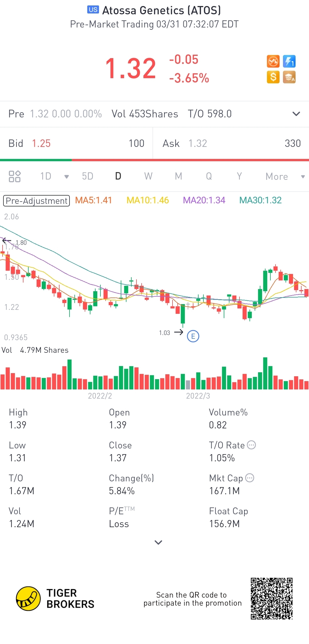309x644 pixels.
Task: Select the Y yearly chart tab
Action: click(x=239, y=176)
